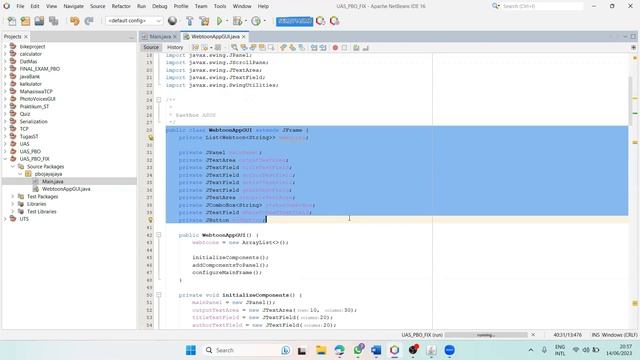Switch to History view button
Screen dimensions: 640x360
175,47
